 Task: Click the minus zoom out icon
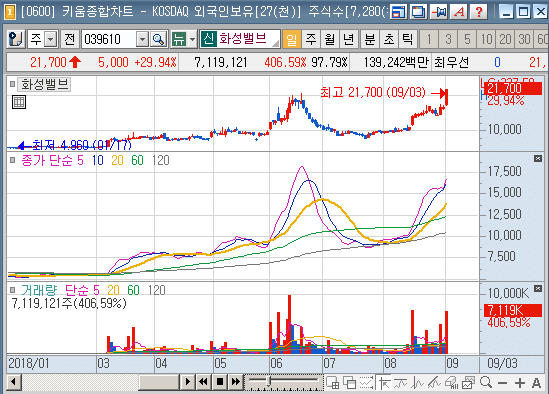[502, 383]
